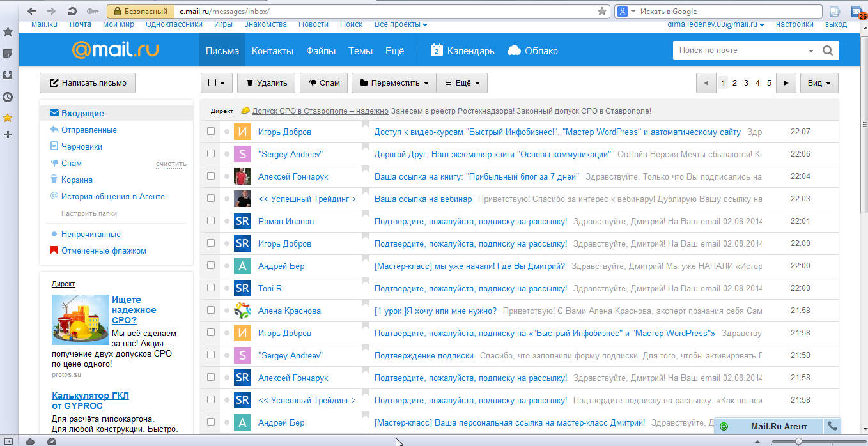Open Облако cloud storage
The height and width of the screenshot is (446, 868).
(532, 51)
